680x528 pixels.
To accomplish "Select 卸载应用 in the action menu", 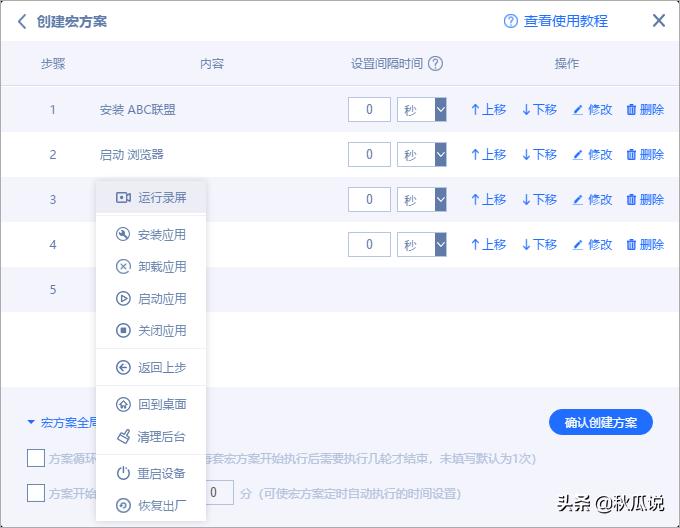I will [151, 267].
